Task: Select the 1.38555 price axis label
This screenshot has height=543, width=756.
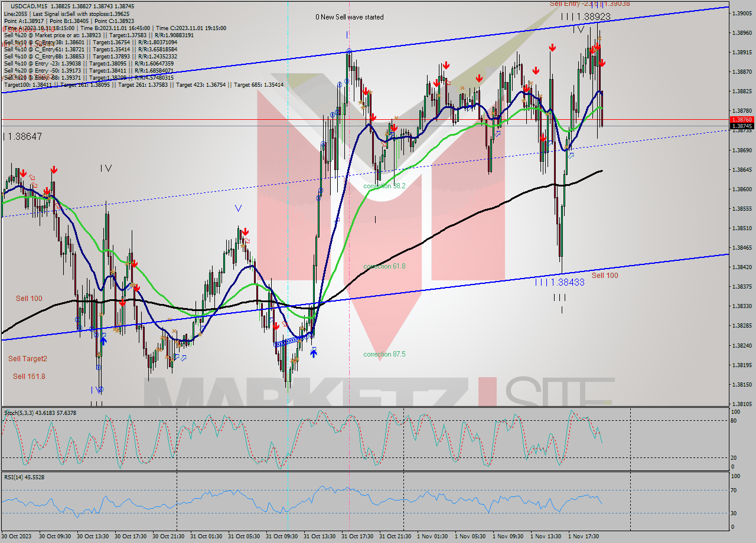Action: coord(742,209)
